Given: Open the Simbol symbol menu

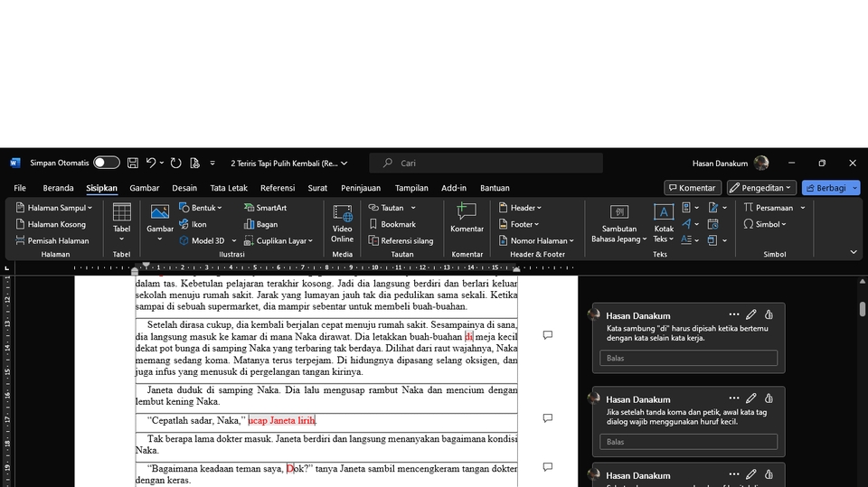Looking at the screenshot, I should click(765, 224).
